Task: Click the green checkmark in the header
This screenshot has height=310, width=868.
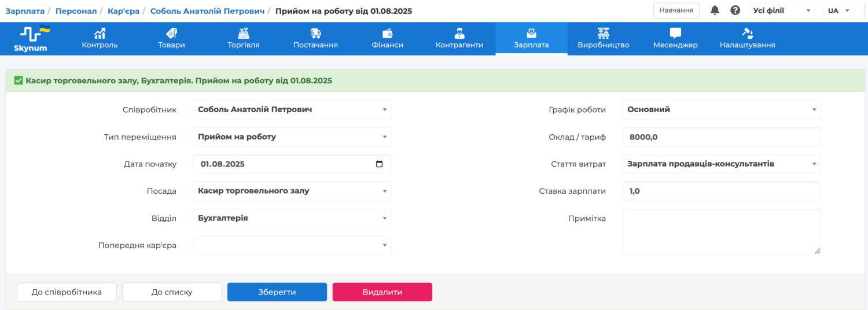Action: (x=19, y=81)
